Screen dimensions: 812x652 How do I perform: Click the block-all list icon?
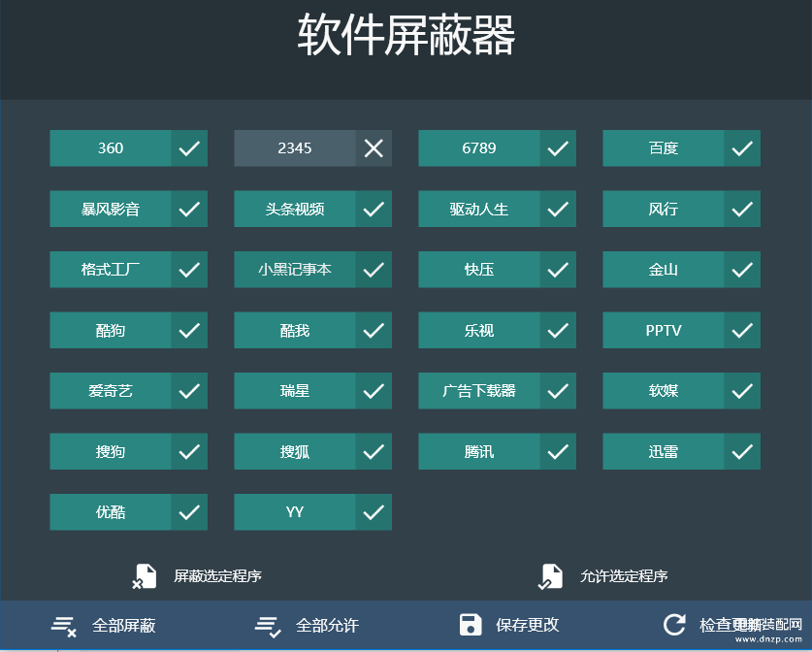point(64,626)
